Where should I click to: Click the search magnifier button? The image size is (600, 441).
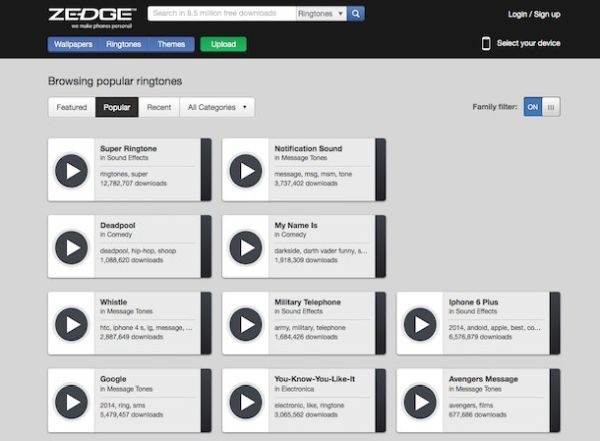point(356,14)
